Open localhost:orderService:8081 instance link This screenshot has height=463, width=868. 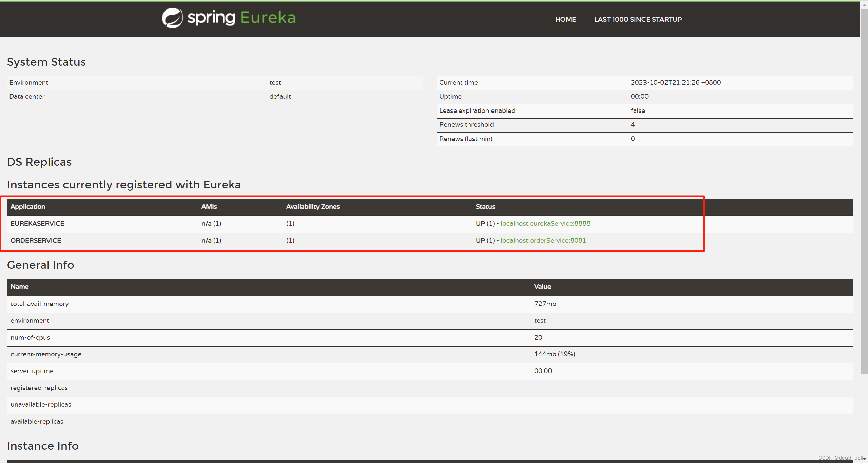point(543,240)
